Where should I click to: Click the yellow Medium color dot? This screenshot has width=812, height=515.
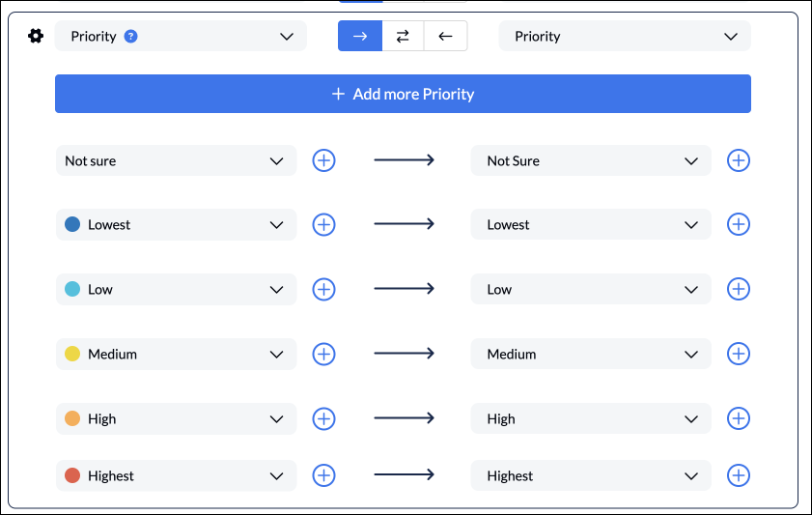(x=72, y=354)
